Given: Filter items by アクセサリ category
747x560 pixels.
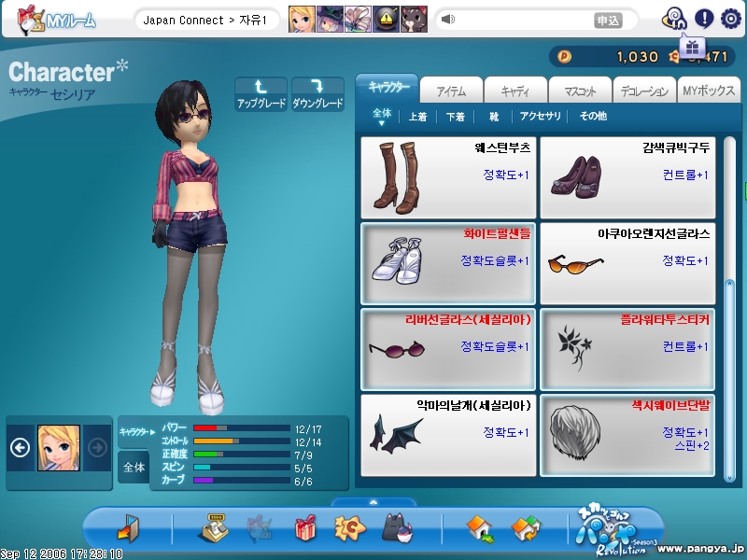Looking at the screenshot, I should pyautogui.click(x=541, y=117).
